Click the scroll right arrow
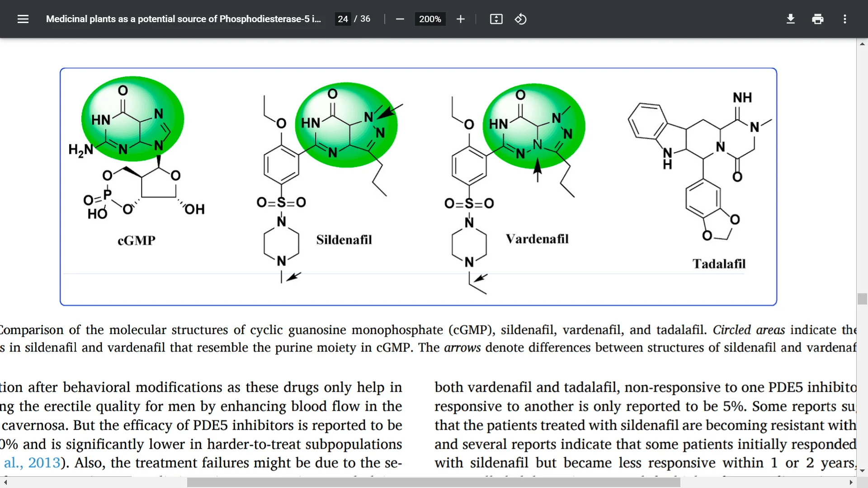Viewport: 868px width, 488px height. [851, 483]
